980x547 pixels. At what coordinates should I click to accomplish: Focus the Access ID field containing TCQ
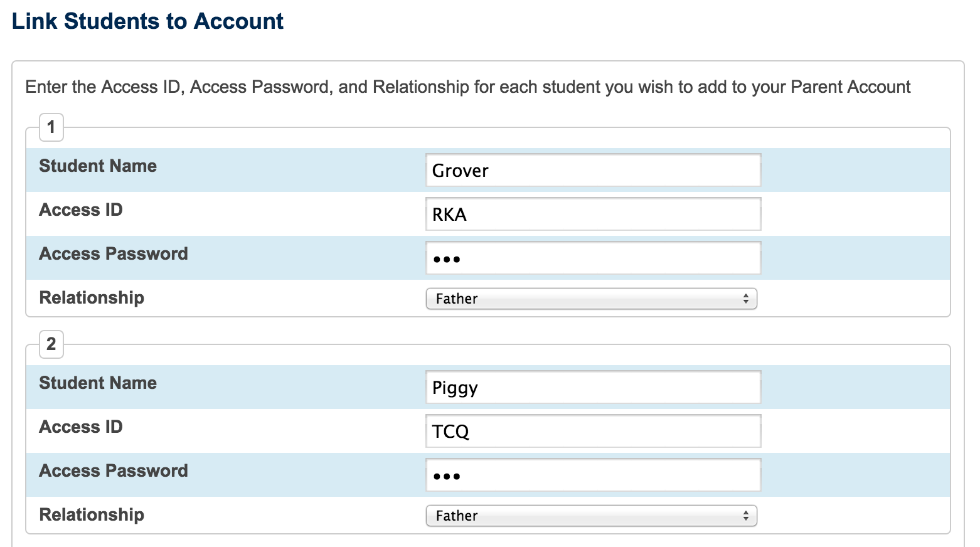click(593, 431)
